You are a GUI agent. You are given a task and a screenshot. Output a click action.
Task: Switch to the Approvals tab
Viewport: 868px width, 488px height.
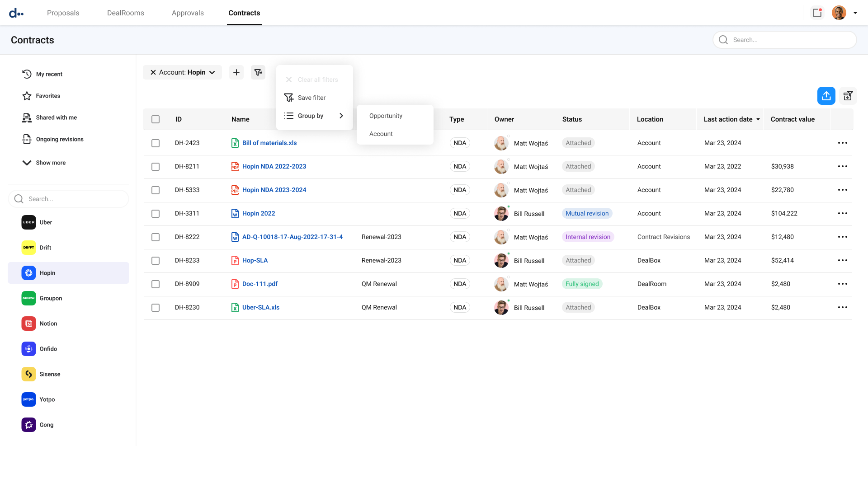click(188, 13)
